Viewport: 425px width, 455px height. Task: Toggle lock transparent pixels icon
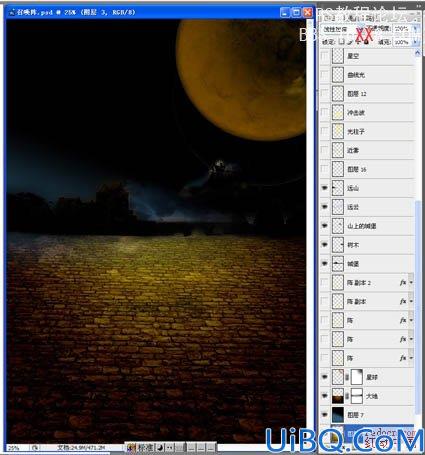[x=341, y=42]
